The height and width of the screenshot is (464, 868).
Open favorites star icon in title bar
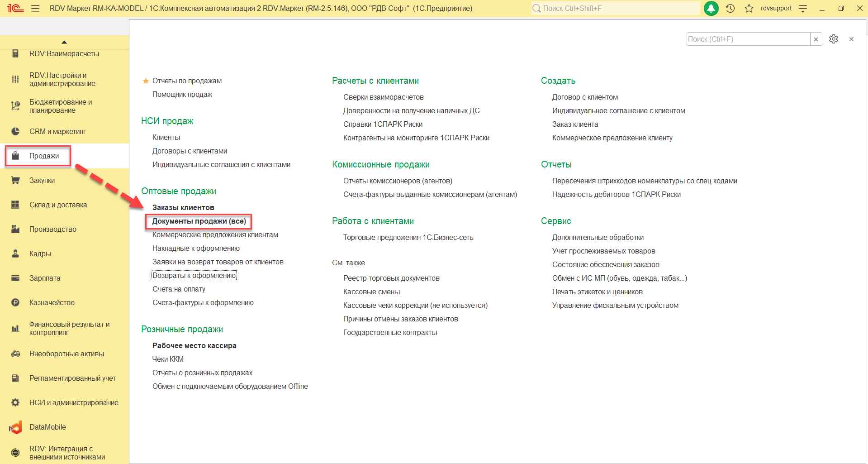pyautogui.click(x=749, y=8)
